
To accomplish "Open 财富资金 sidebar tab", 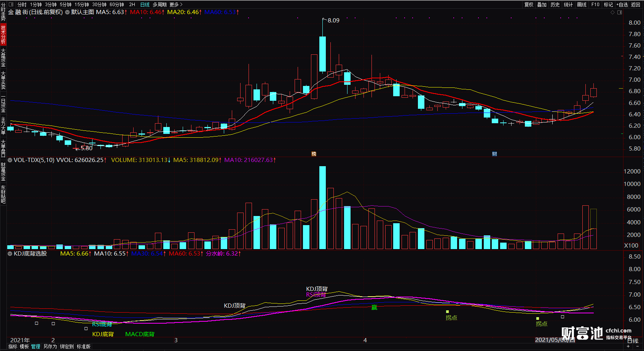I will pyautogui.click(x=3, y=172).
